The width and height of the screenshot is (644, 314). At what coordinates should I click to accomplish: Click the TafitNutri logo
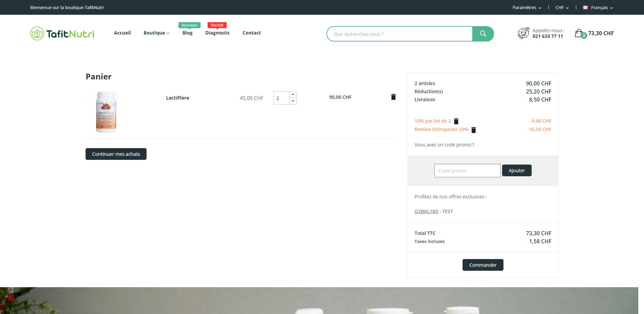(62, 34)
